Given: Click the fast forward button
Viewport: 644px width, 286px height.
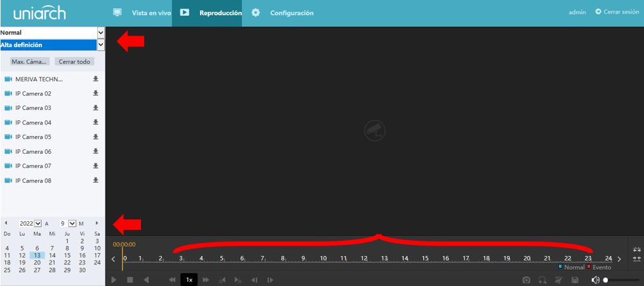Looking at the screenshot, I should tap(206, 280).
